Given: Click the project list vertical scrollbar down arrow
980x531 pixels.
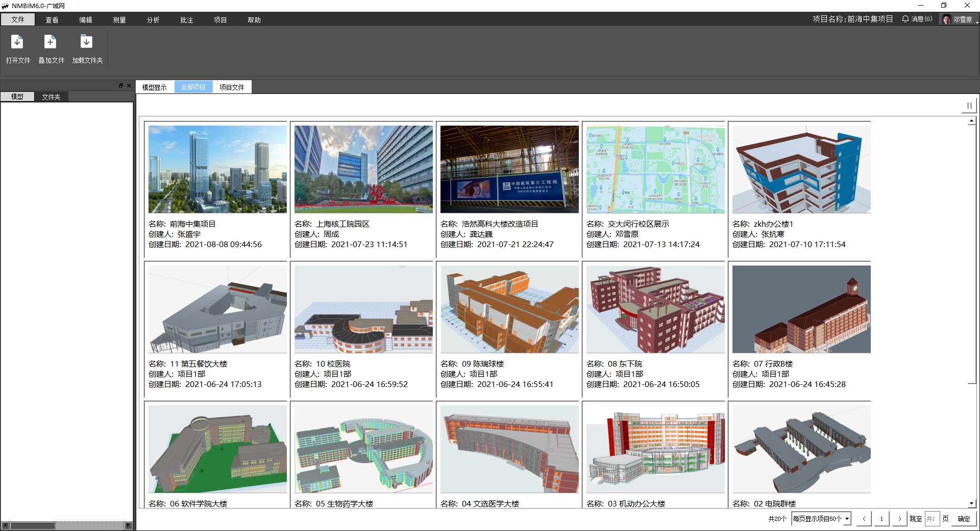Looking at the screenshot, I should (x=971, y=503).
